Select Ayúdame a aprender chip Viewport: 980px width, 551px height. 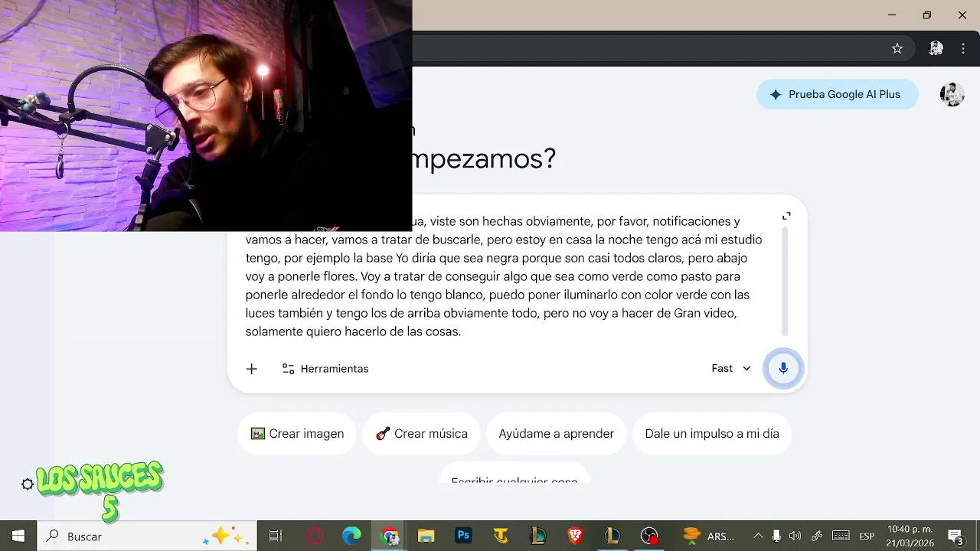tap(556, 434)
